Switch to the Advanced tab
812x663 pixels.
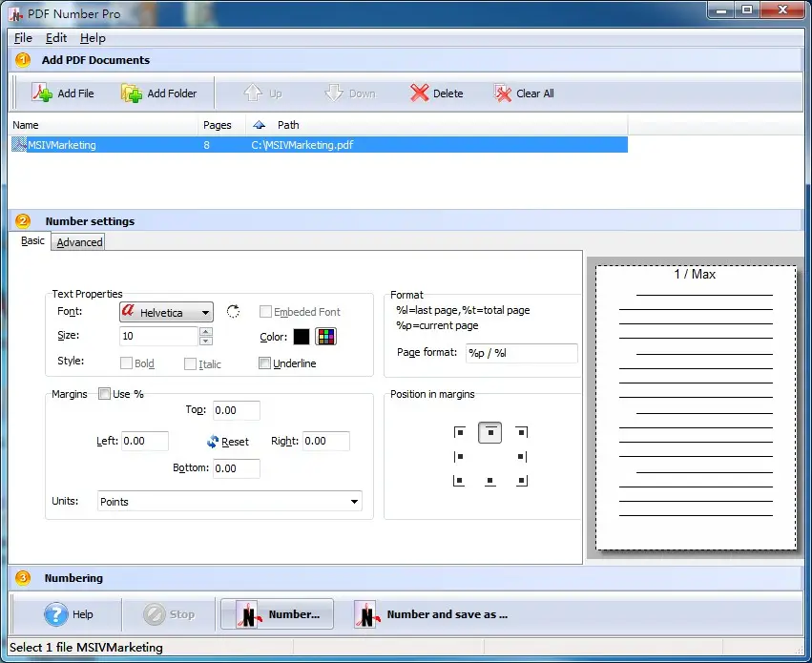coord(79,242)
